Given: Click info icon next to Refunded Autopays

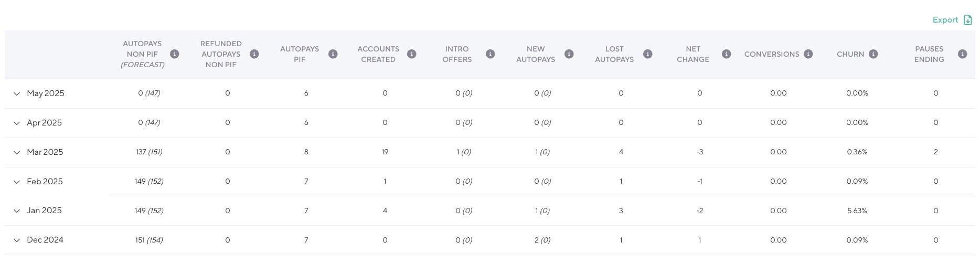Looking at the screenshot, I should [254, 54].
